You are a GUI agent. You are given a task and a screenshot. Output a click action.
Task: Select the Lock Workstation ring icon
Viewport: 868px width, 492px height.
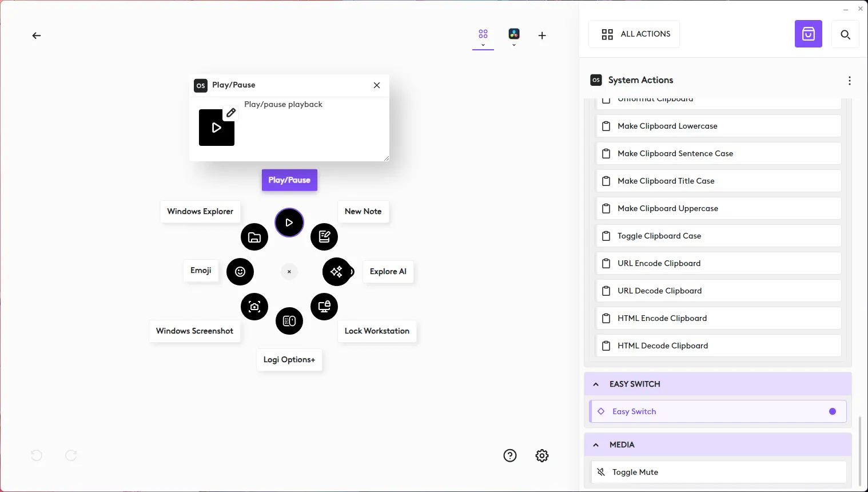point(324,307)
